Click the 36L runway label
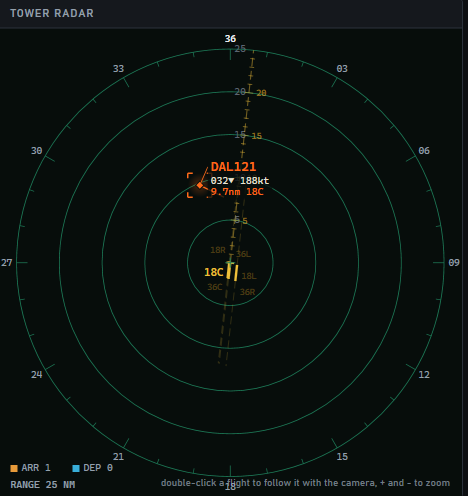Screen dimensions: 468x496 click(x=244, y=254)
